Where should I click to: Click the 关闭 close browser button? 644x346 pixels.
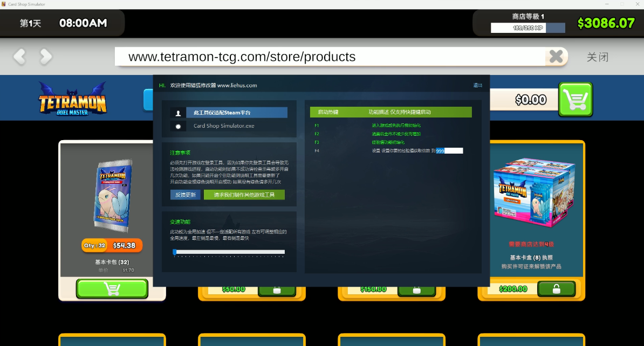(x=598, y=57)
